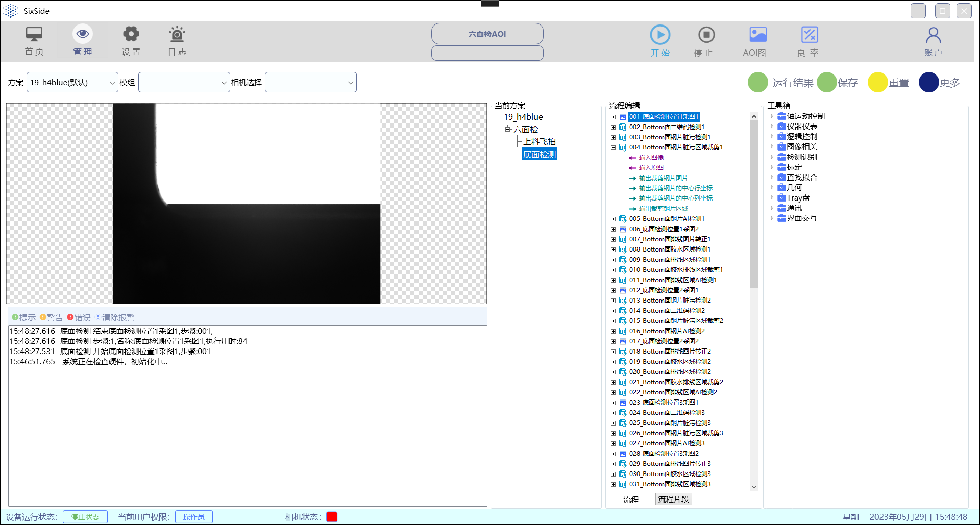Toggle the 提示 log filter
Viewport: 980px width, 525px height.
(x=23, y=317)
